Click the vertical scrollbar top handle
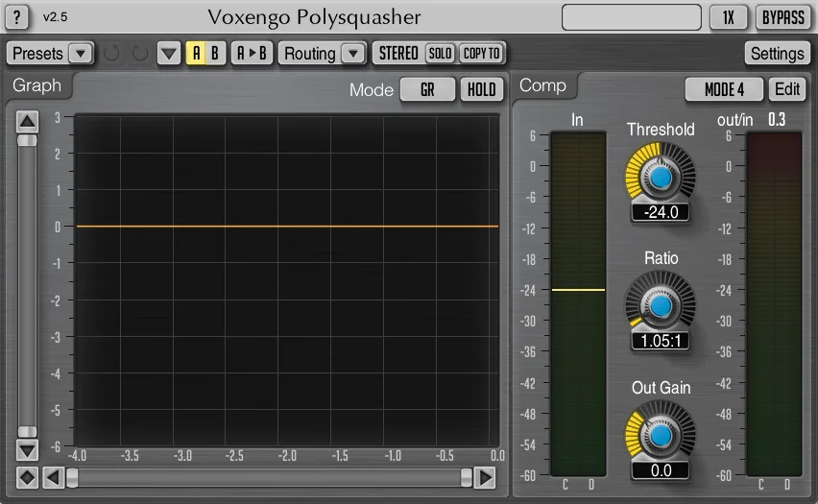The height and width of the screenshot is (504, 818). click(x=27, y=140)
